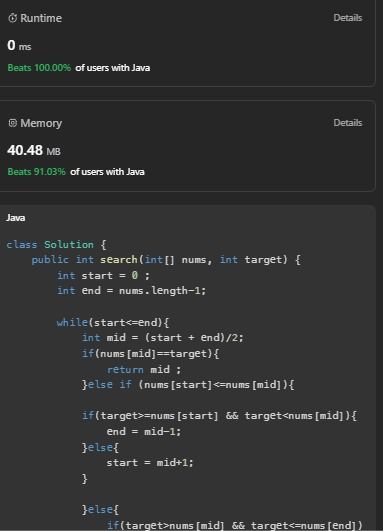Click the 'of users with Java' memory text
The height and width of the screenshot is (531, 383).
tap(107, 172)
